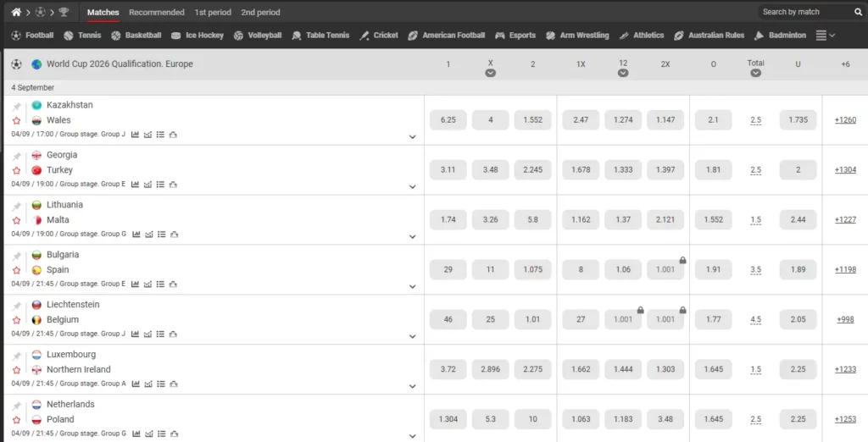
Task: Toggle favorite star for Bulgaria vs Spain
Action: pyautogui.click(x=16, y=271)
